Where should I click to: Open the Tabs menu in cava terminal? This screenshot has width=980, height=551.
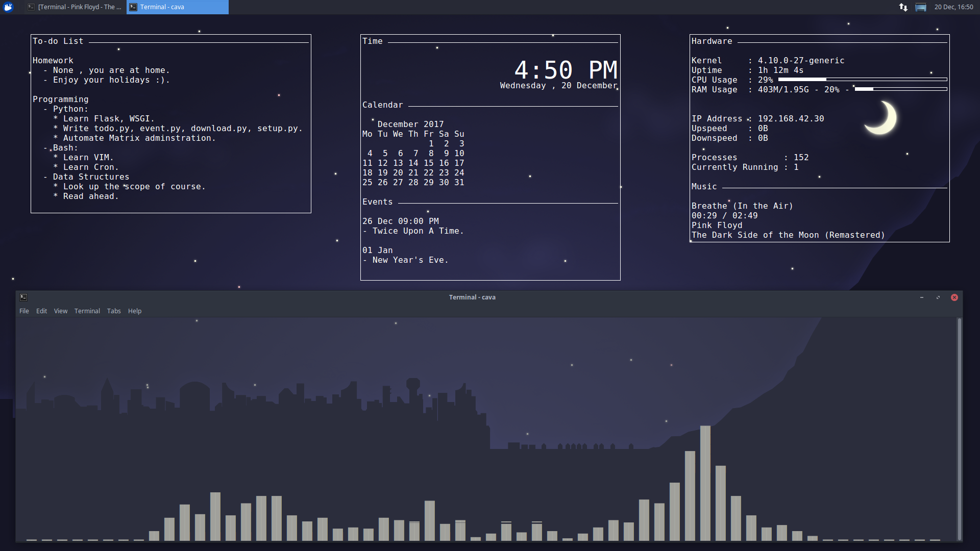click(114, 311)
